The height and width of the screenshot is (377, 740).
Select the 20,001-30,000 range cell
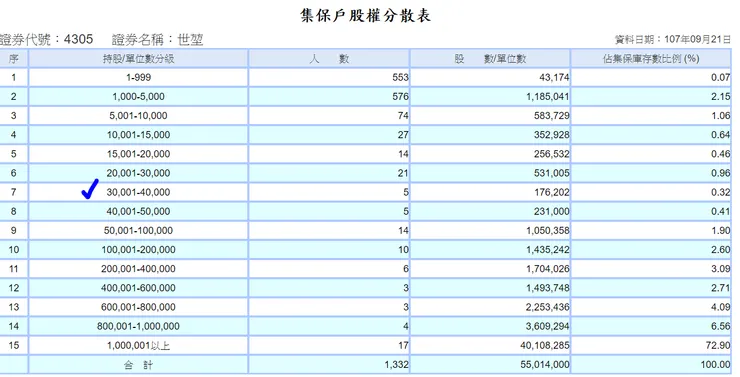(x=138, y=173)
